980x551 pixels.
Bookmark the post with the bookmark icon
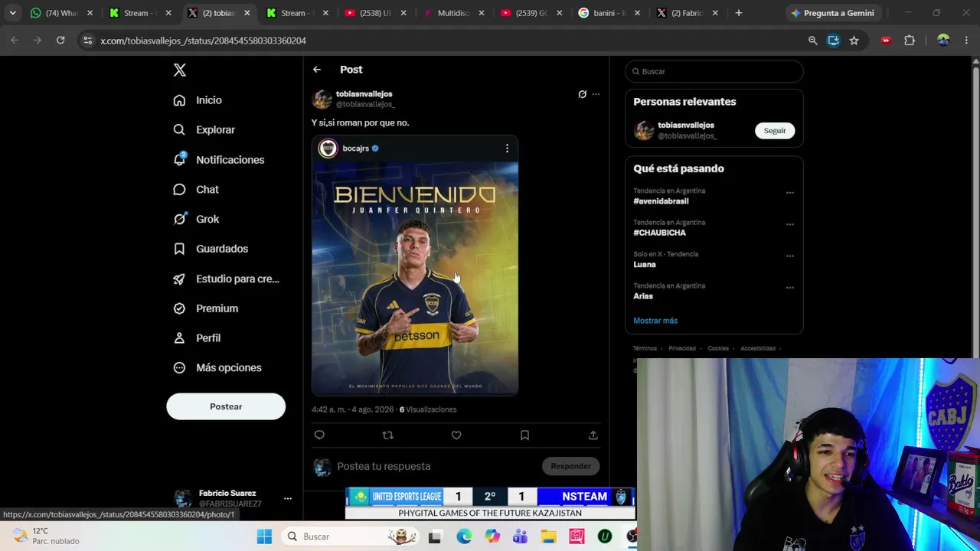(524, 435)
